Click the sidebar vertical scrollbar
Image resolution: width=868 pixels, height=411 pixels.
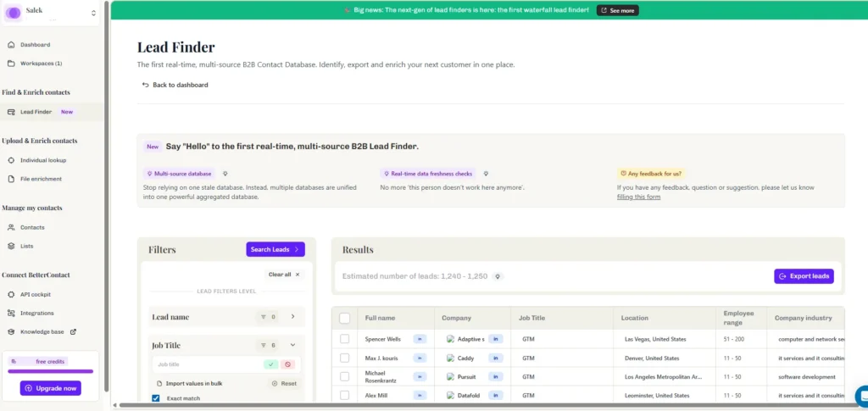(x=106, y=197)
